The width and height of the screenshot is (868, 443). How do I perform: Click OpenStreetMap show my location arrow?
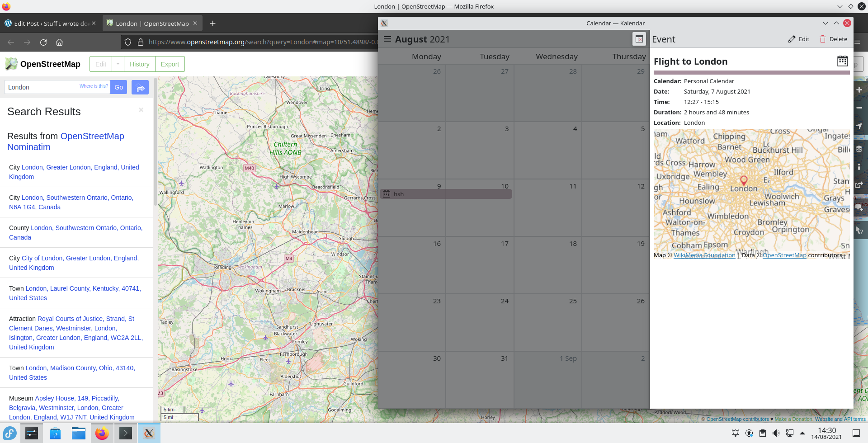coord(859,126)
